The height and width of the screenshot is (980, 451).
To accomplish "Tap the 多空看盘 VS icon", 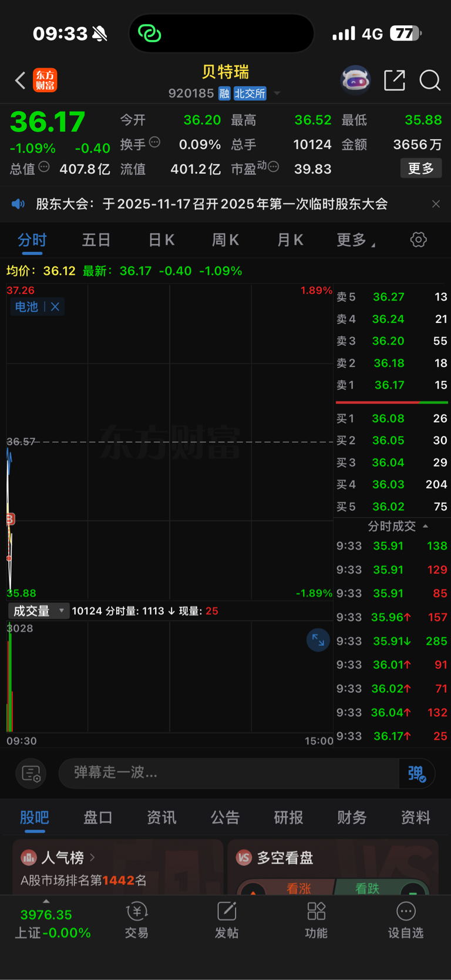I will click(x=244, y=858).
